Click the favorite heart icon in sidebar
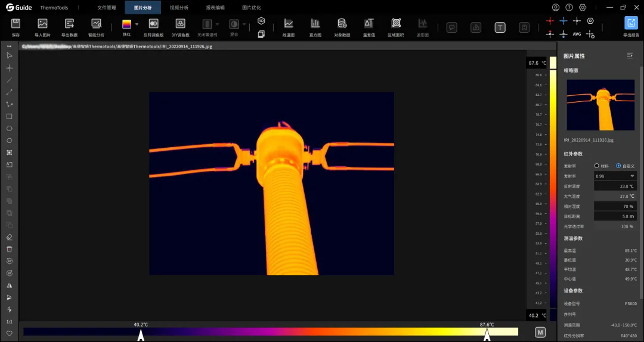The width and height of the screenshot is (644, 342). [10, 334]
